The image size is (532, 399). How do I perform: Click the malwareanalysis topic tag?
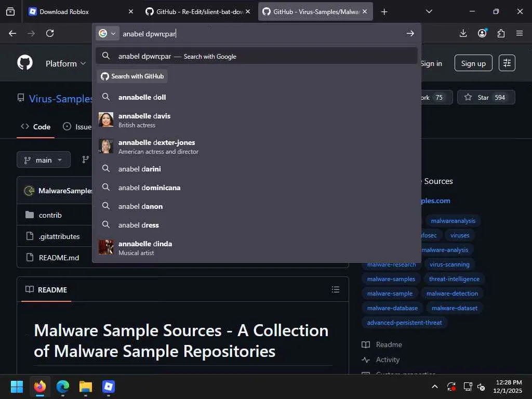(x=453, y=221)
